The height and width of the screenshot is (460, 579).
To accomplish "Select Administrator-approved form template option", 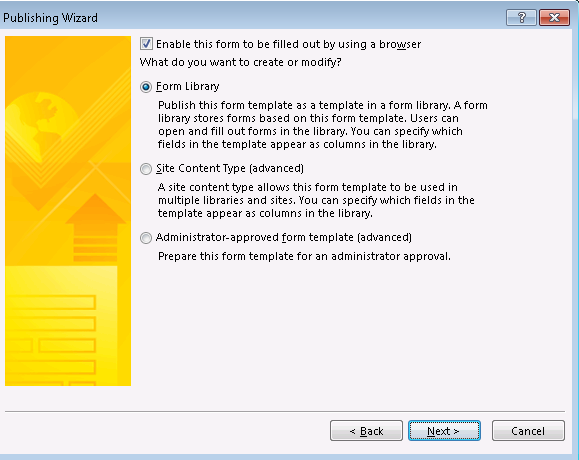I will click(x=146, y=238).
